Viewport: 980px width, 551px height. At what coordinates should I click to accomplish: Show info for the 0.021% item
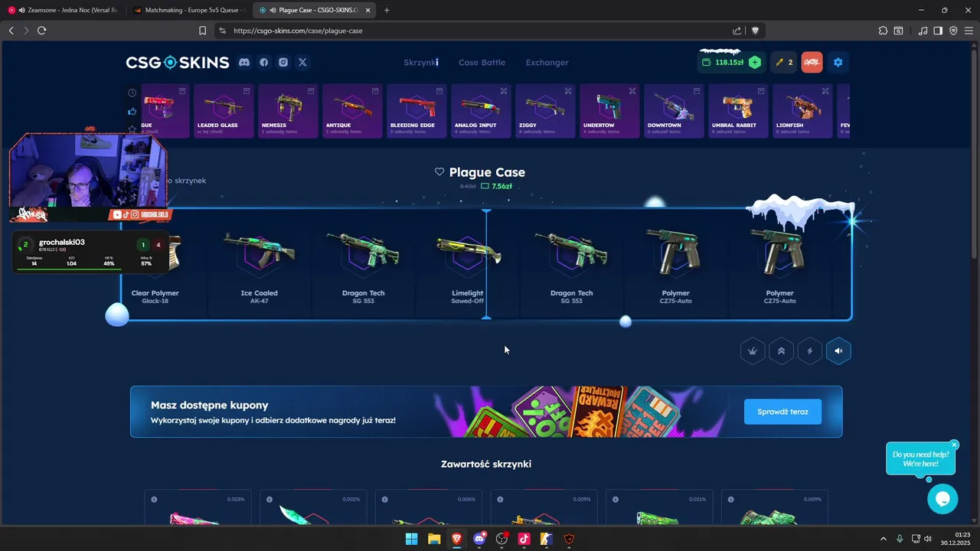616,500
